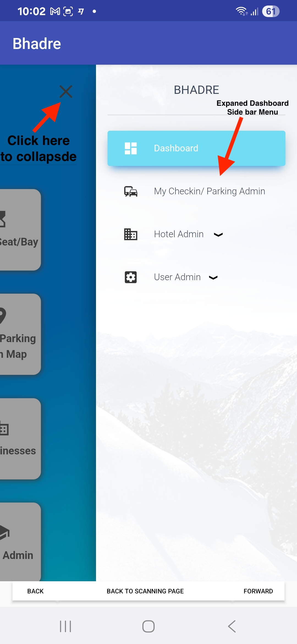Close the sidebar with the X icon

[x=66, y=92]
